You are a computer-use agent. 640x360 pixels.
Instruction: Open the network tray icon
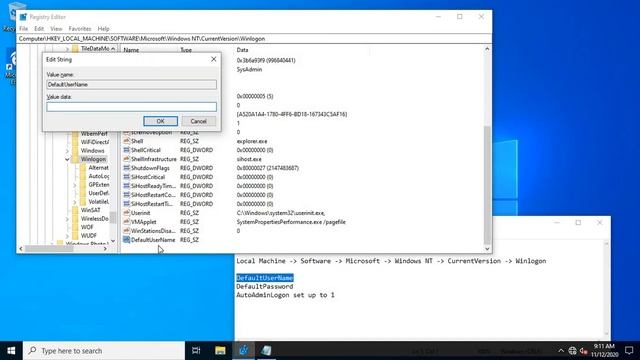click(572, 351)
